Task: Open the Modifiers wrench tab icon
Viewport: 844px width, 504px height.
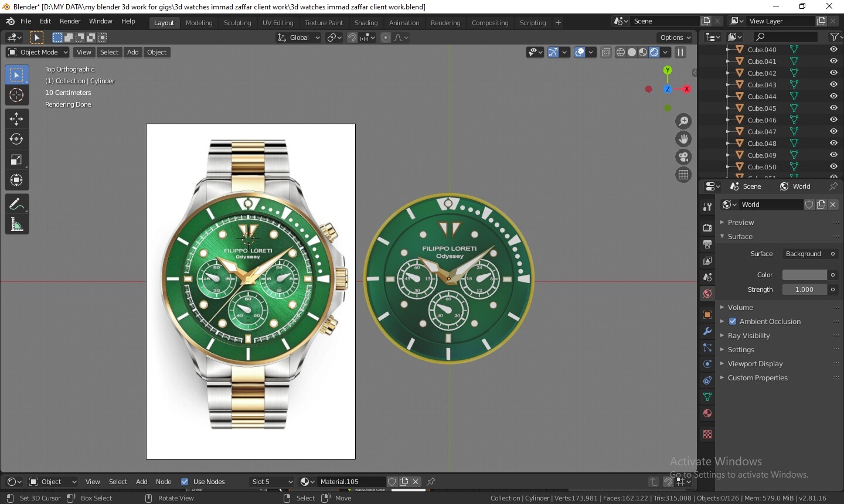Action: click(707, 331)
